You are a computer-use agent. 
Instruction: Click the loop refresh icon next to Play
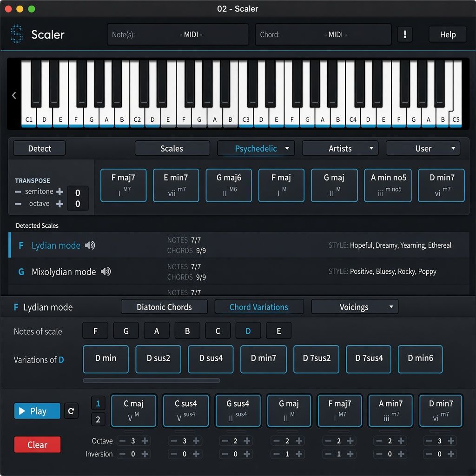[71, 411]
